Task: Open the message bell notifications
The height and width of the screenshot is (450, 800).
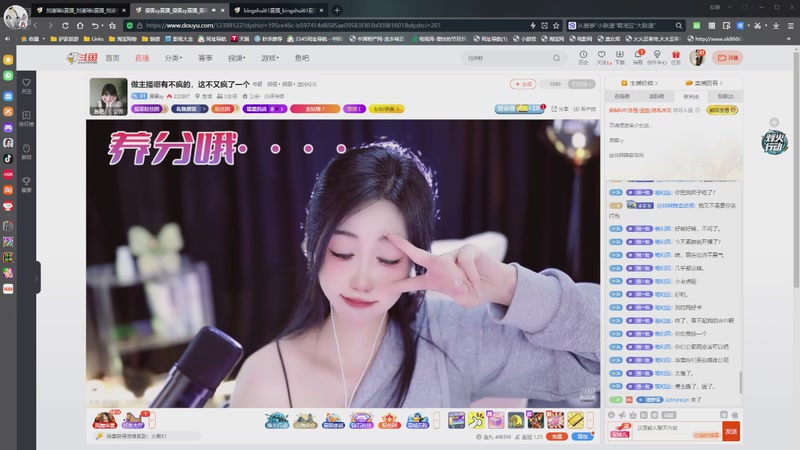Action: click(x=638, y=57)
